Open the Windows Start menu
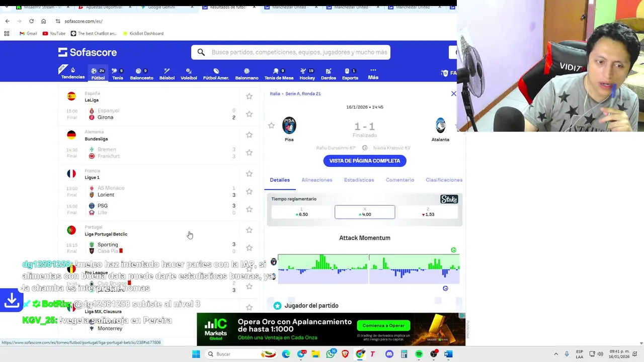The height and width of the screenshot is (362, 644). 196,354
